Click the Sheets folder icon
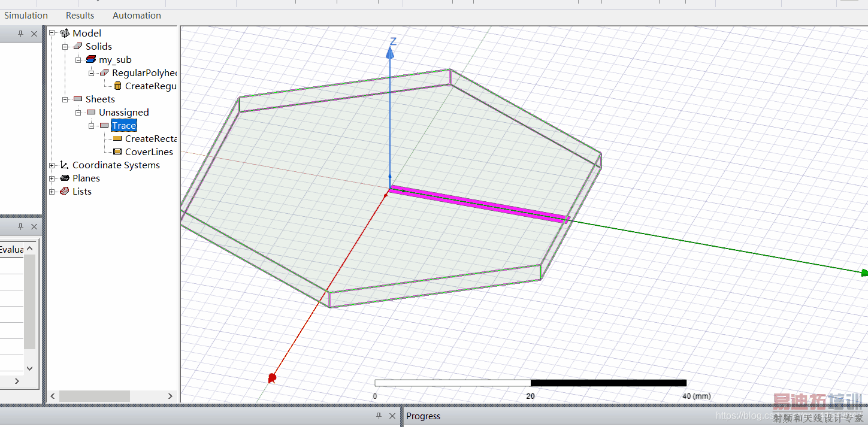Viewport: 868px width, 427px height. tap(78, 99)
